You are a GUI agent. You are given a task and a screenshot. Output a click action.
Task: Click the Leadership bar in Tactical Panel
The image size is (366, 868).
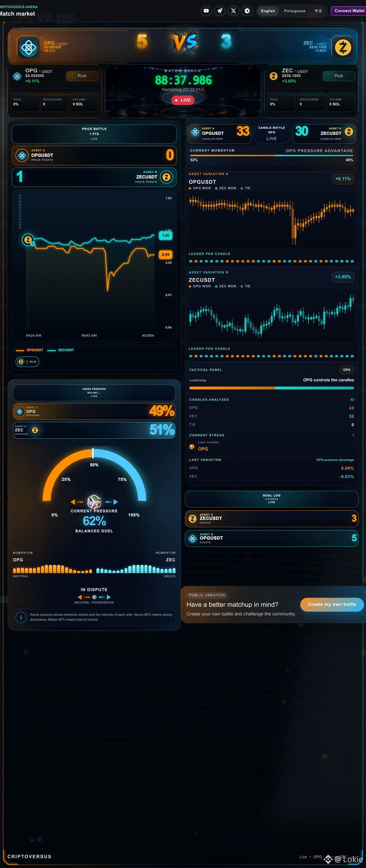(271, 388)
